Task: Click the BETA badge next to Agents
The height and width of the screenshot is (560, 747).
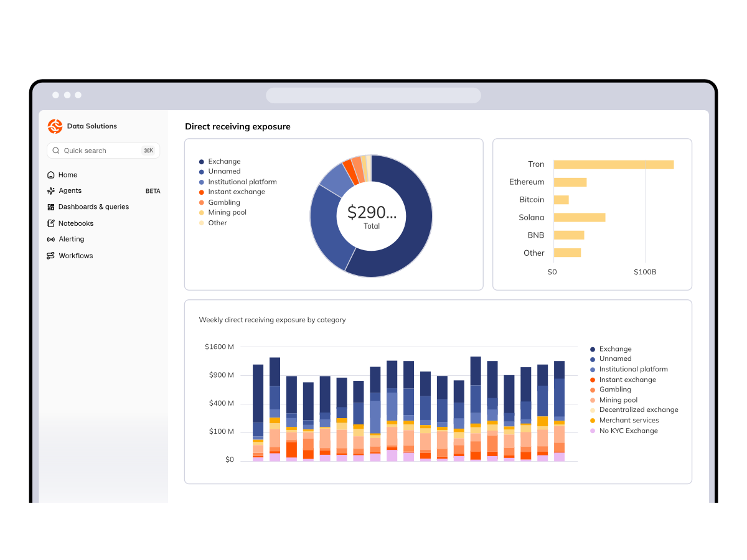Action: [x=153, y=191]
